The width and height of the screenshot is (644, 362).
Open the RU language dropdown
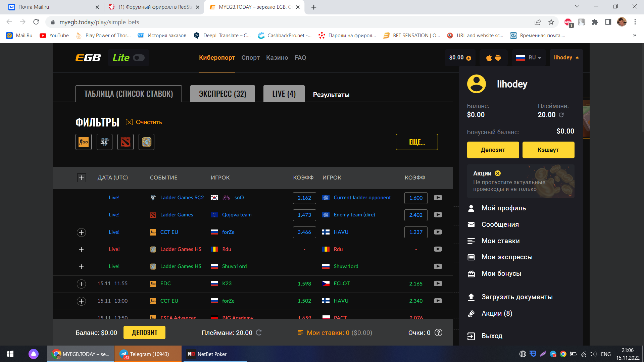click(529, 58)
